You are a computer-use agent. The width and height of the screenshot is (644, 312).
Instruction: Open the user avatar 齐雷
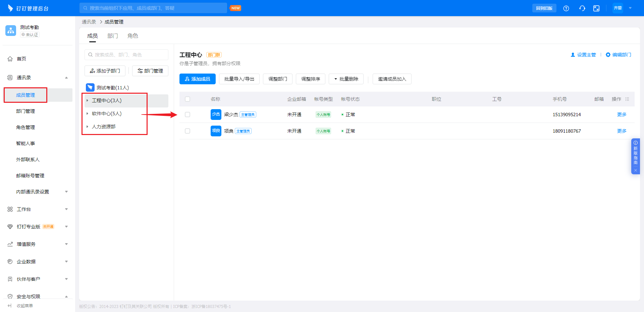618,8
